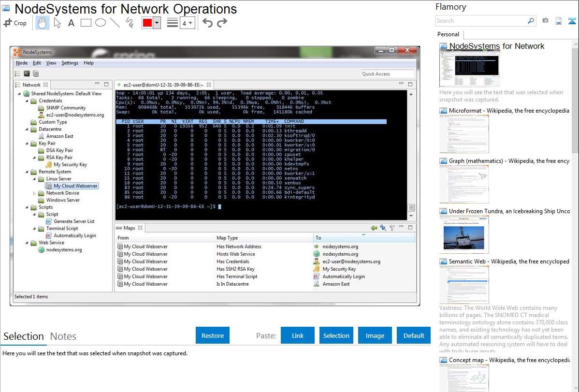This screenshot has height=392, width=579.
Task: Open Microformat Wikipedia snapshot thumbnail
Action: tap(464, 134)
